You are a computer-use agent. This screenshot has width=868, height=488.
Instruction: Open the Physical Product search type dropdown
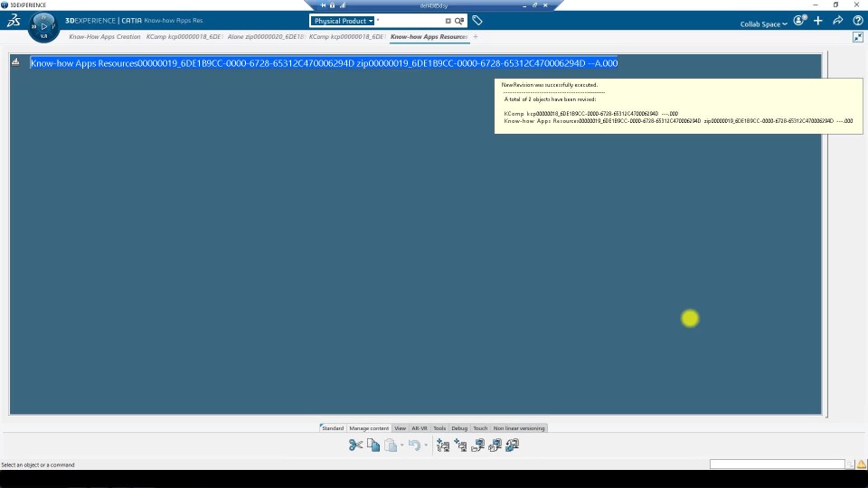tap(344, 21)
